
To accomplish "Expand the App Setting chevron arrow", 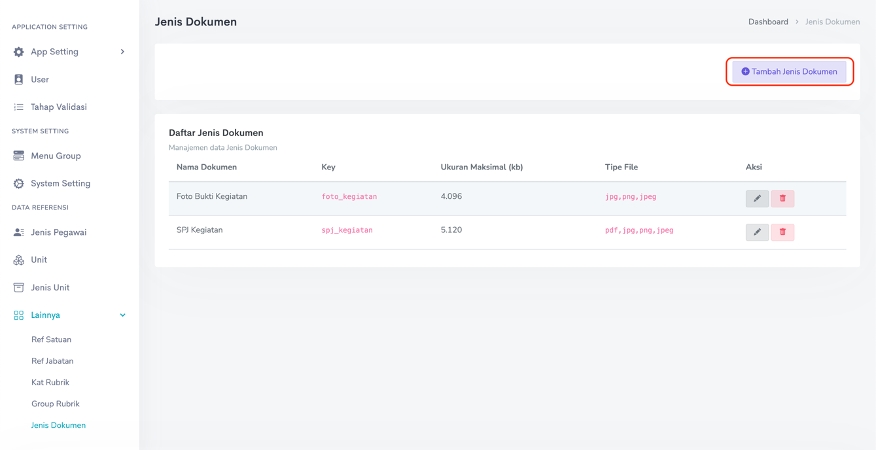I will pyautogui.click(x=122, y=52).
